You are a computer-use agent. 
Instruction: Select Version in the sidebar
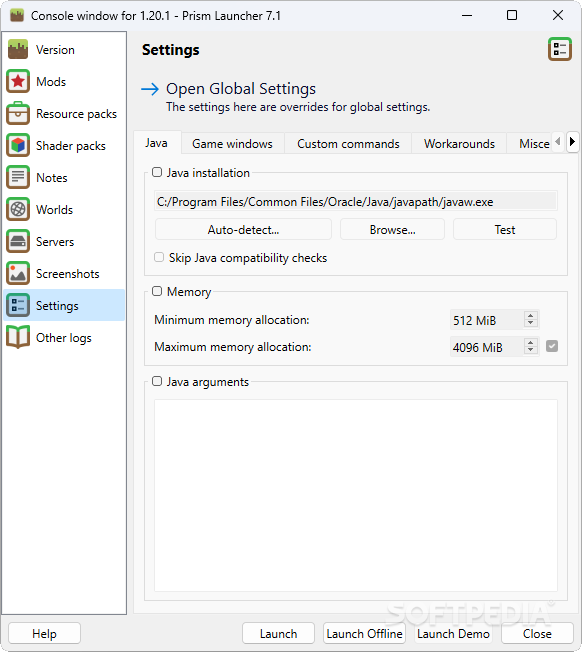pos(64,49)
